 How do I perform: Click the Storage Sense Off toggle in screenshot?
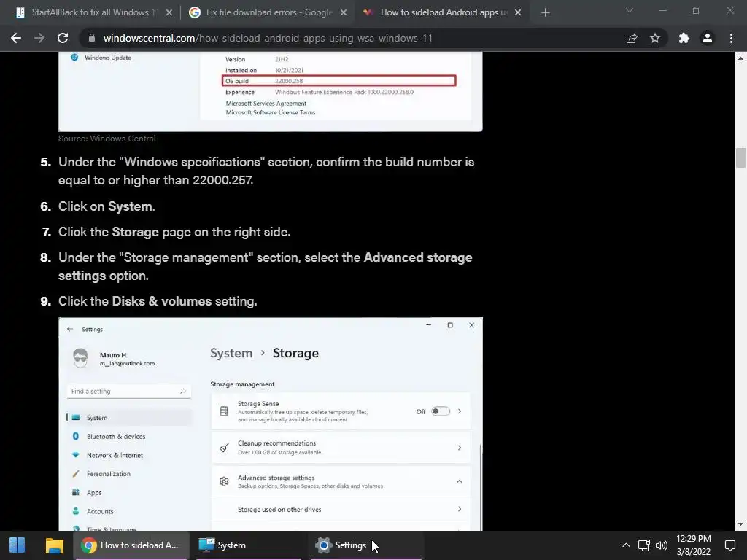[440, 411]
